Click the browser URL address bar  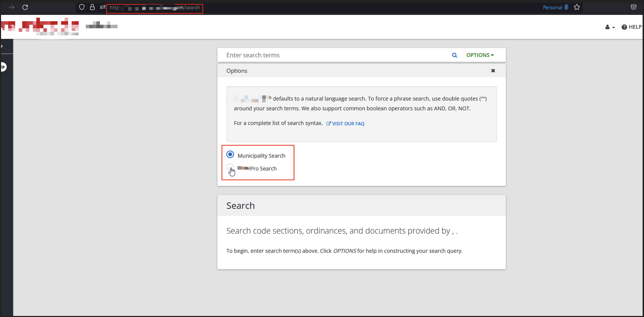pyautogui.click(x=155, y=8)
